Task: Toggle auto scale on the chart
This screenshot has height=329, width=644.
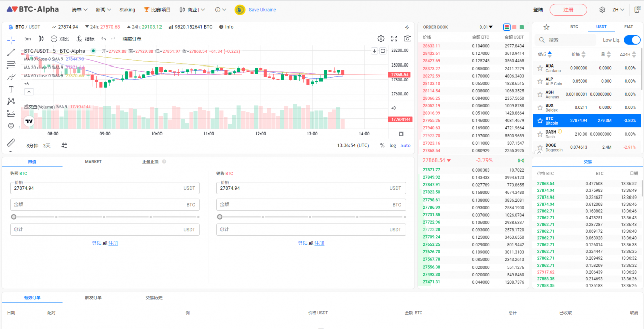Action: click(x=406, y=145)
